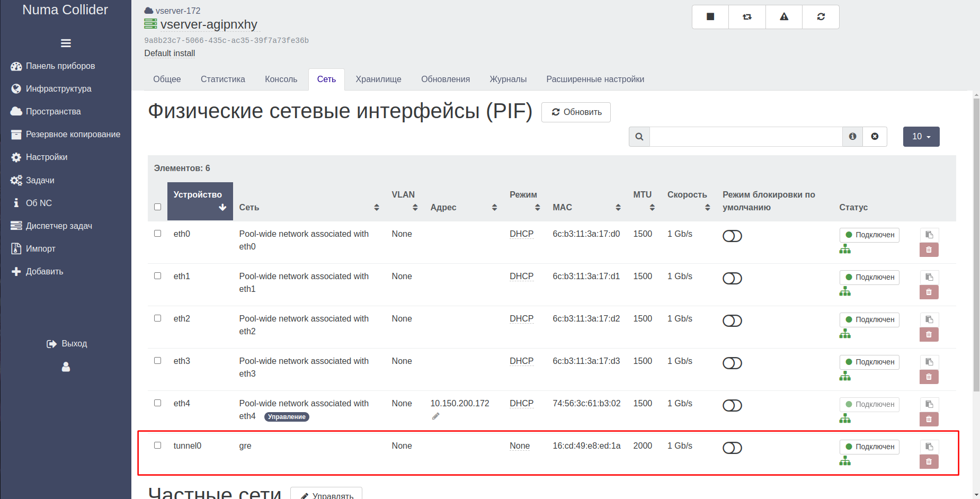The height and width of the screenshot is (499, 980).
Task: Switch to the Журналы tab
Action: tap(508, 79)
